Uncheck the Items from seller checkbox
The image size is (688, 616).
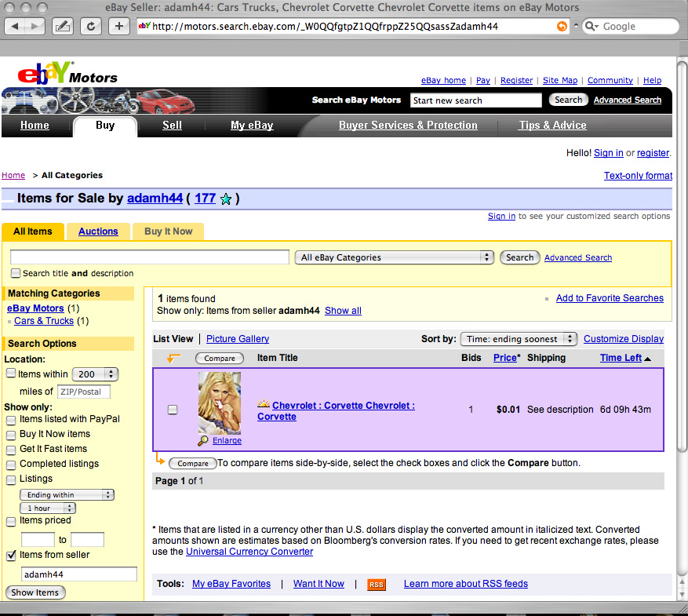point(11,556)
